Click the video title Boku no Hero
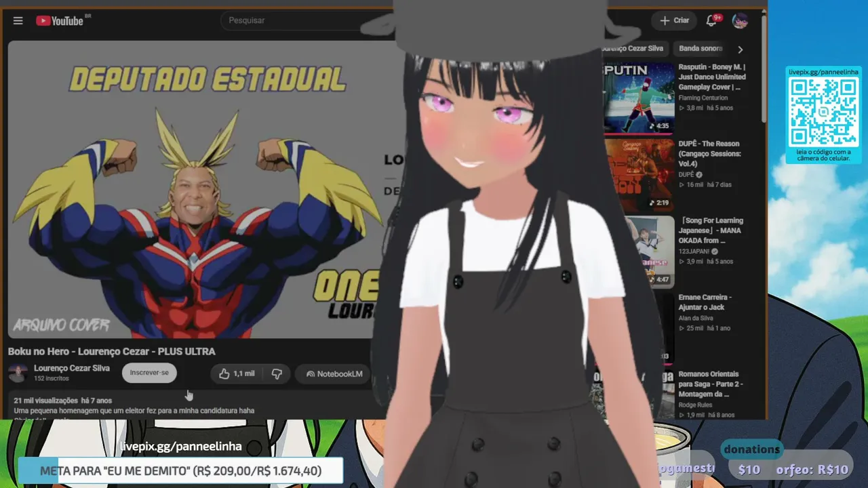 point(112,351)
